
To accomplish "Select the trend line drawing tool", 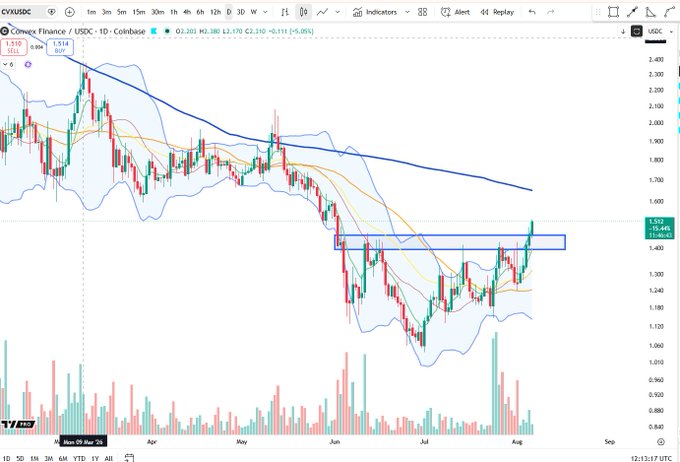I will click(x=632, y=12).
